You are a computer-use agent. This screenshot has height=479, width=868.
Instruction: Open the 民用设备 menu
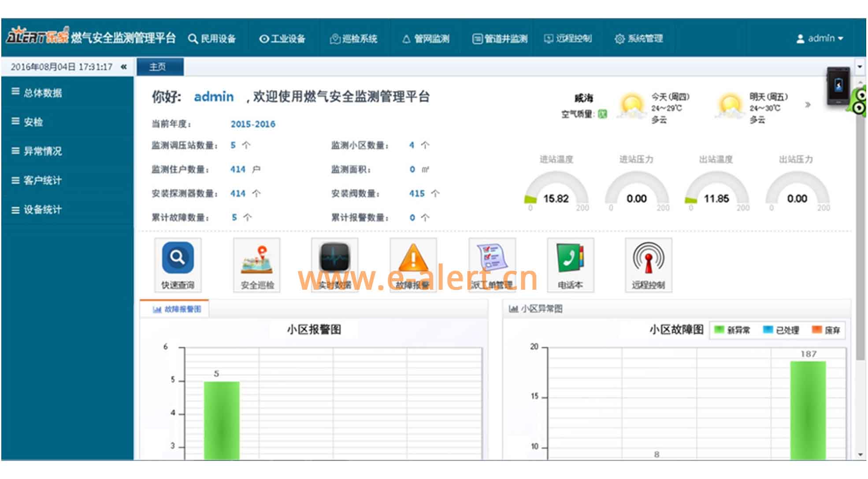212,39
